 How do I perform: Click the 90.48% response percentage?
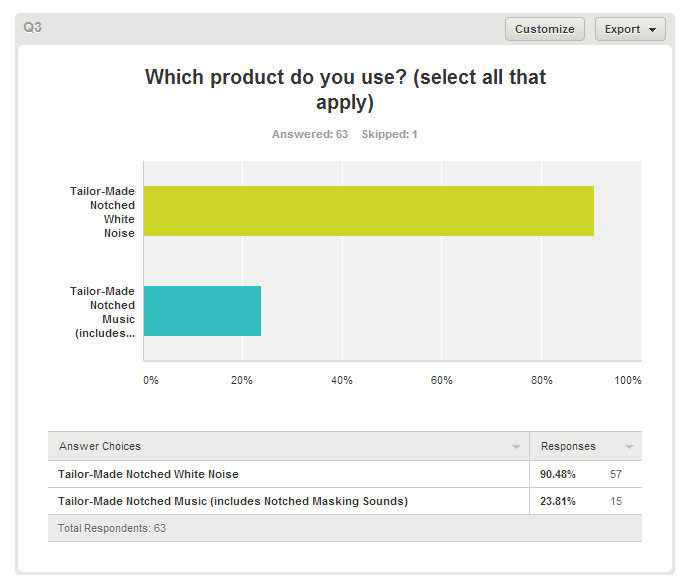[x=558, y=474]
